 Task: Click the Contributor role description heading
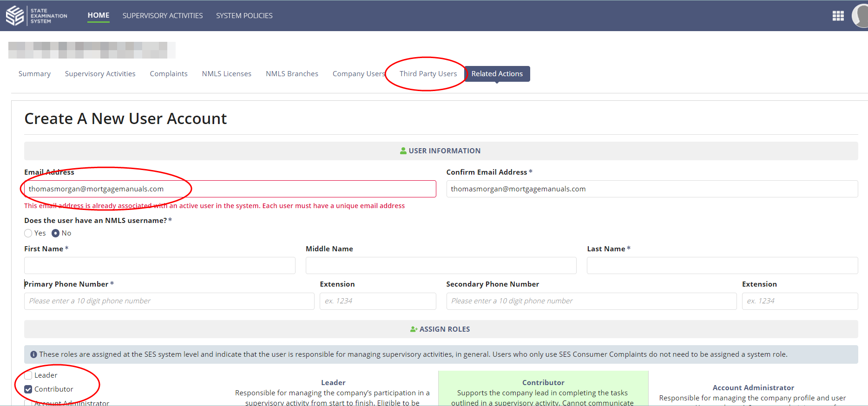543,383
